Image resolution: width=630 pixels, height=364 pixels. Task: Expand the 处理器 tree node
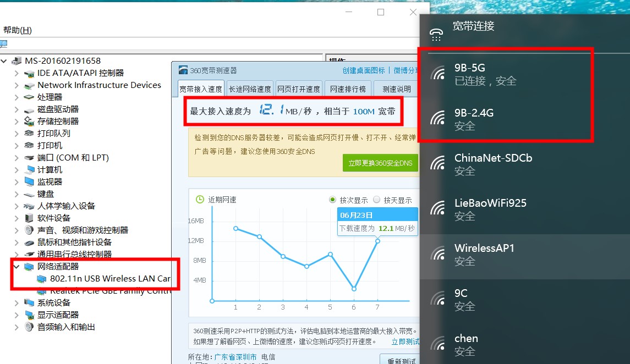(17, 97)
